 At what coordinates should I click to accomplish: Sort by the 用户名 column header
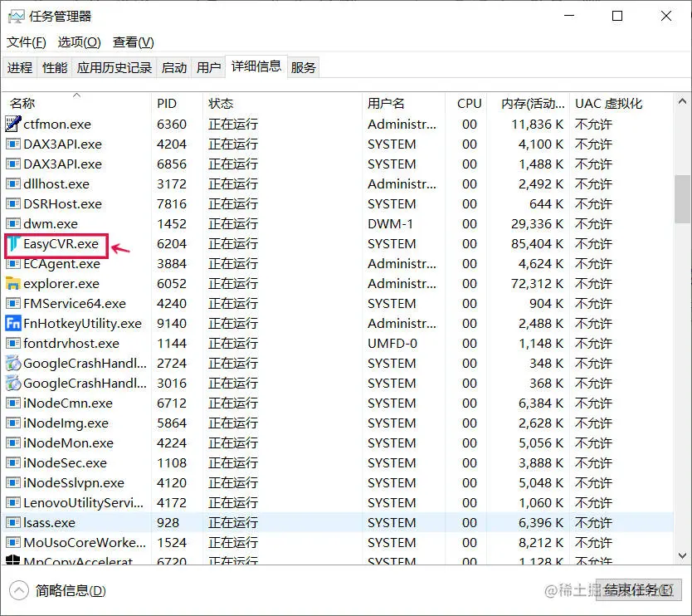tap(403, 103)
